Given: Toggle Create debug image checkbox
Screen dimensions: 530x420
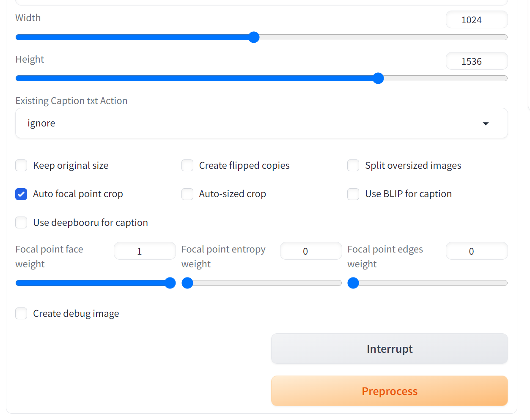Looking at the screenshot, I should tap(21, 313).
